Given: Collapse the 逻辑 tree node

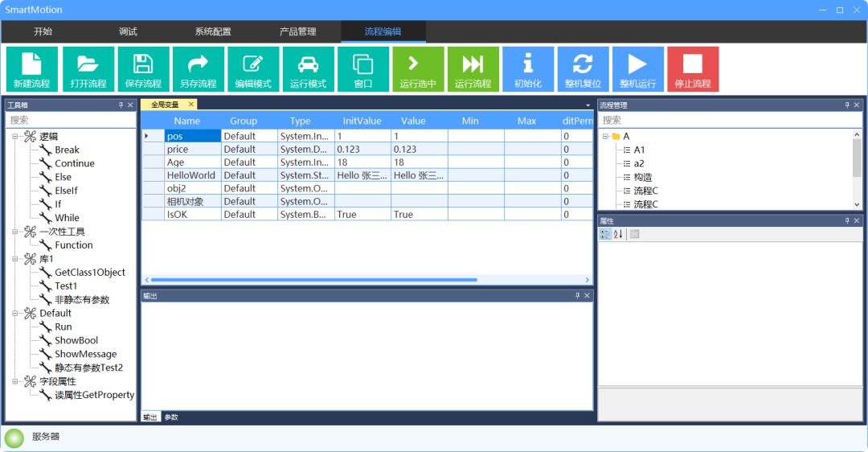Looking at the screenshot, I should 15,136.
